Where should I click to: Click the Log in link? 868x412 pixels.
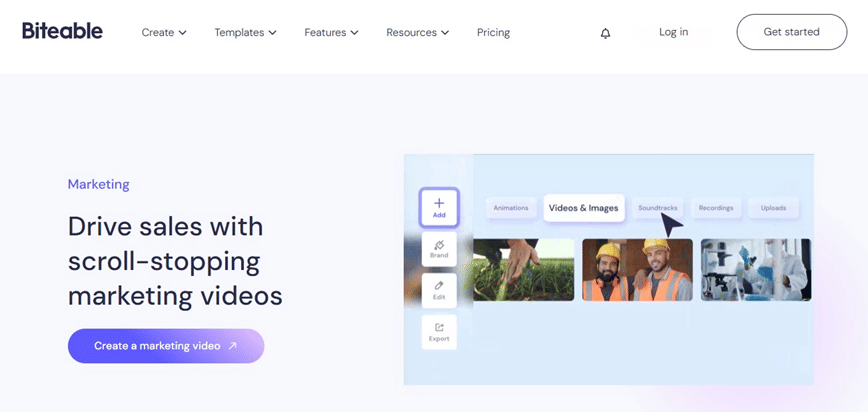point(673,32)
